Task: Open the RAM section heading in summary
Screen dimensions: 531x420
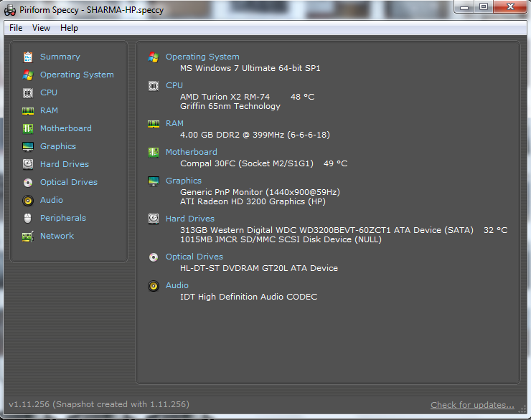Action: (174, 123)
